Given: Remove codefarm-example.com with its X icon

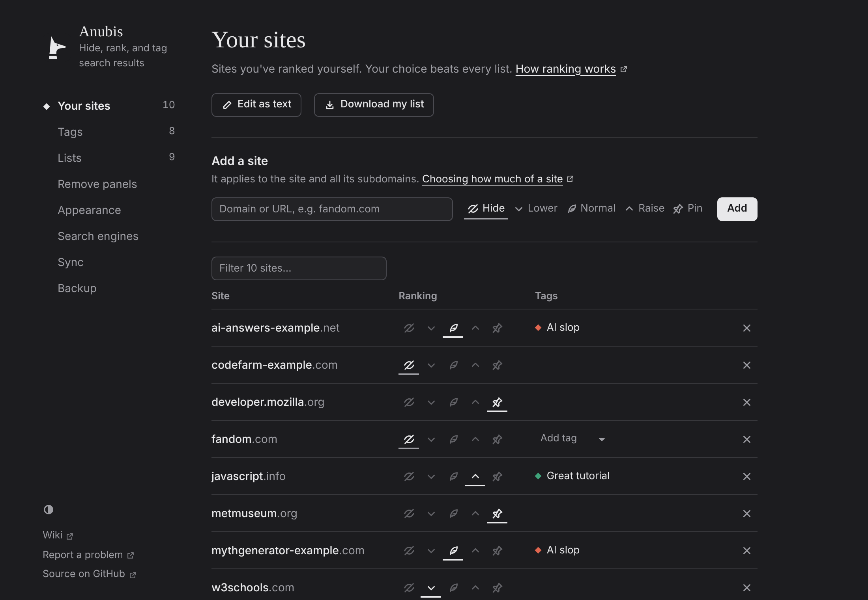Looking at the screenshot, I should (746, 365).
